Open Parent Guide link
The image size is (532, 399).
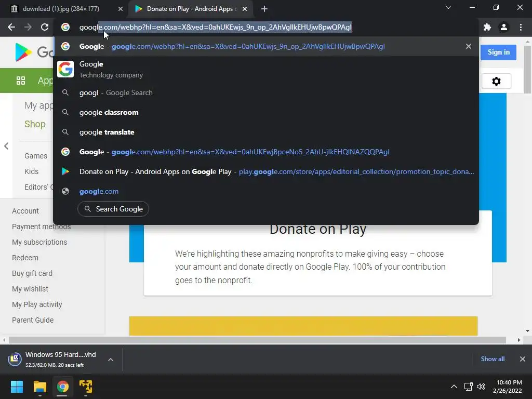pyautogui.click(x=33, y=320)
